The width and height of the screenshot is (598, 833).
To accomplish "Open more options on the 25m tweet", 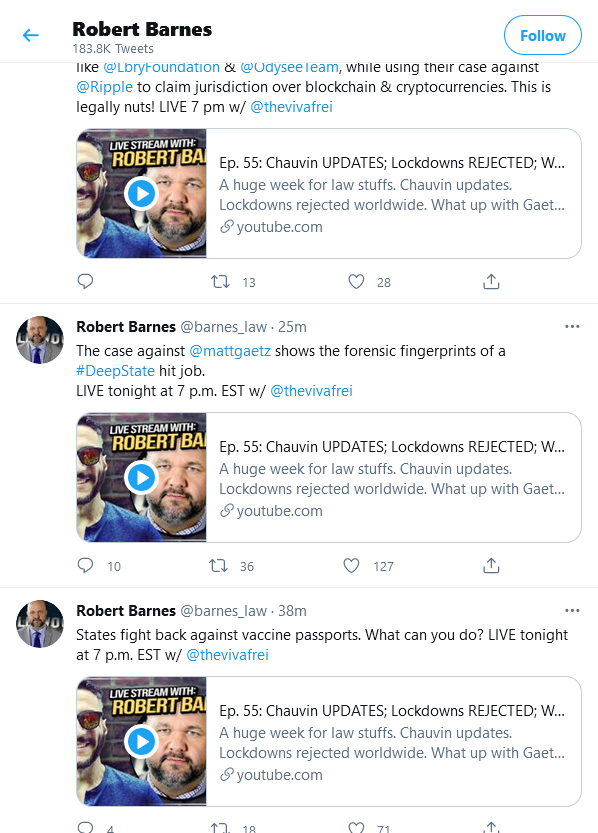I will 572,326.
